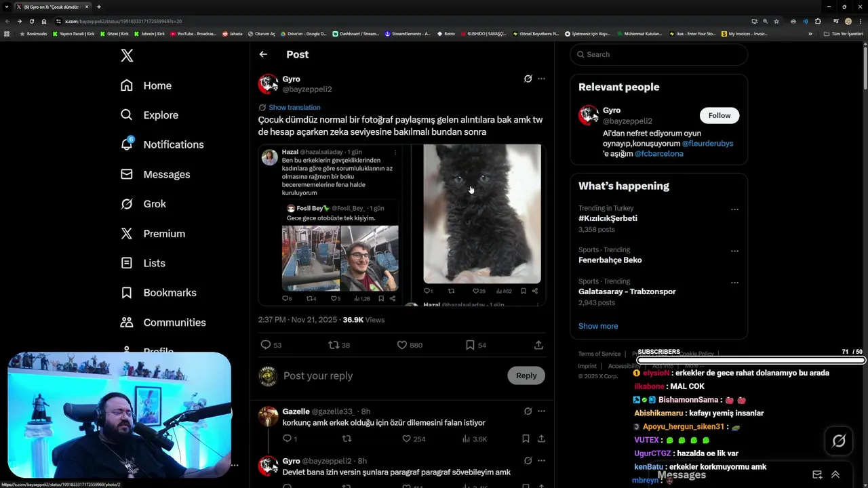Open the @bayzeppeli2 handle on the main post
868x488 pixels.
307,89
